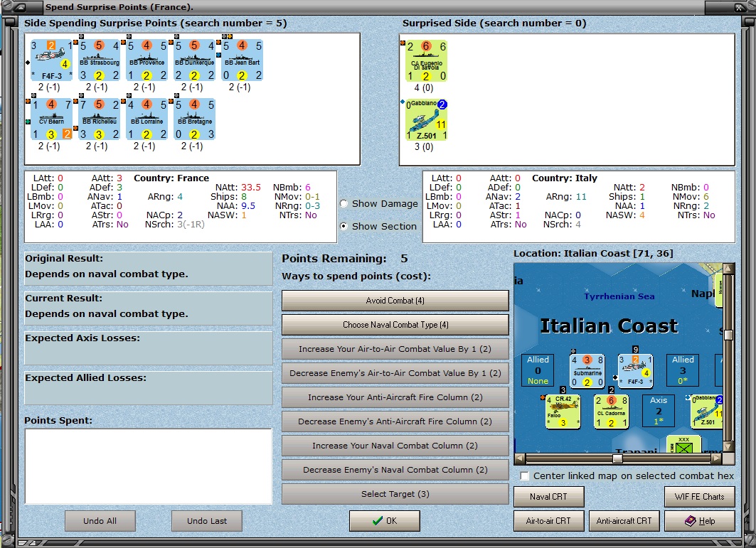The image size is (756, 548).
Task: Click the Z.501 counter on the map
Action: (707, 411)
